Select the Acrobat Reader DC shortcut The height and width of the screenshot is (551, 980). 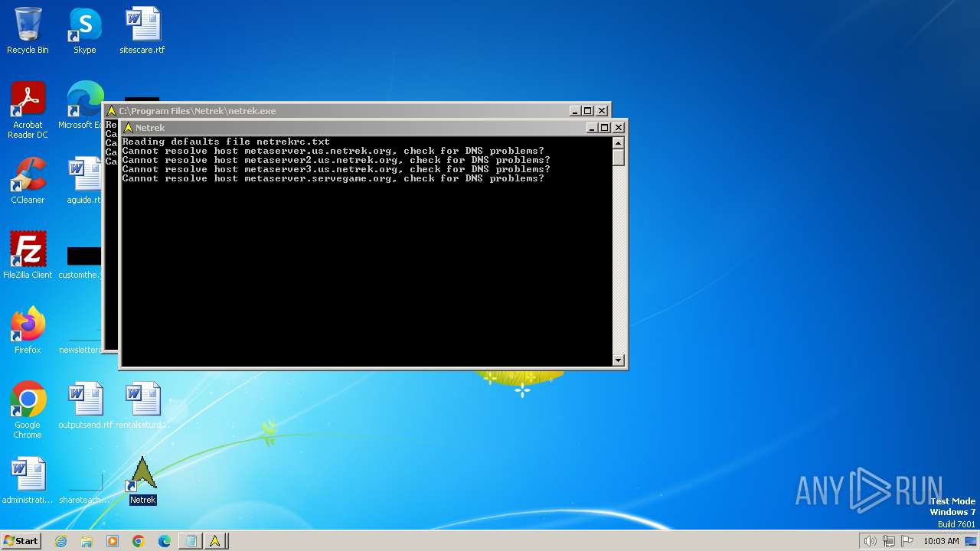click(x=28, y=110)
